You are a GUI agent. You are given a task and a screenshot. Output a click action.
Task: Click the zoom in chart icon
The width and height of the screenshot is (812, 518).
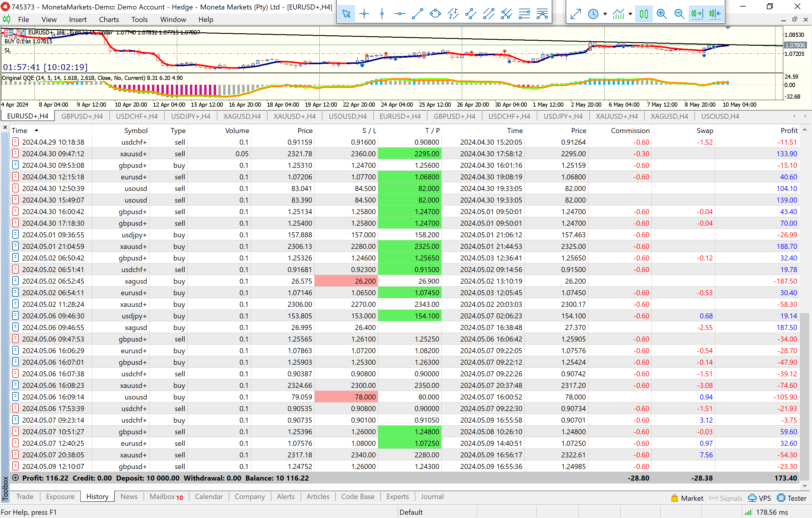click(x=662, y=14)
